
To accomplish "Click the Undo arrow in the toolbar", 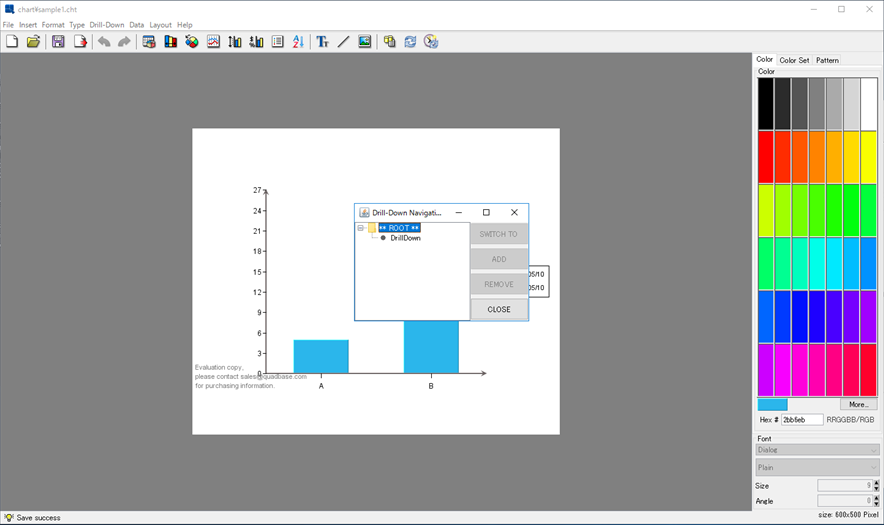I will 103,42.
